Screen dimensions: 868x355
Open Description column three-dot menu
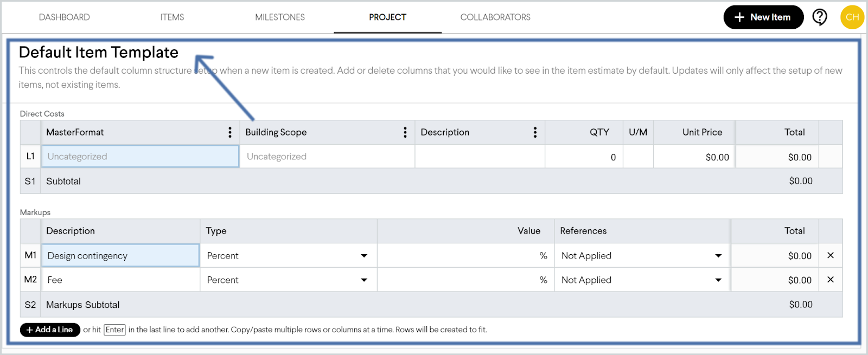535,132
